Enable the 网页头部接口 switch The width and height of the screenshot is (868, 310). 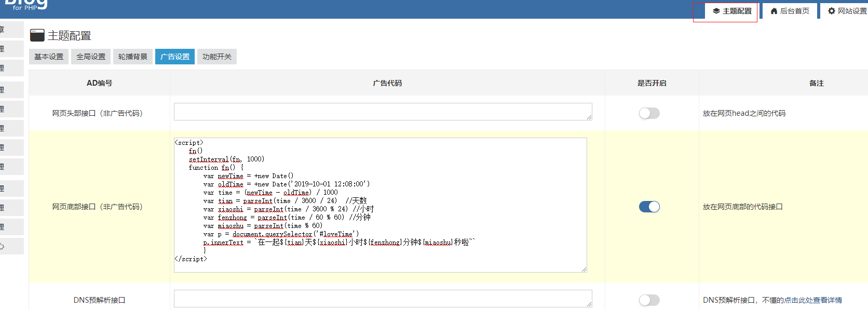tap(649, 113)
